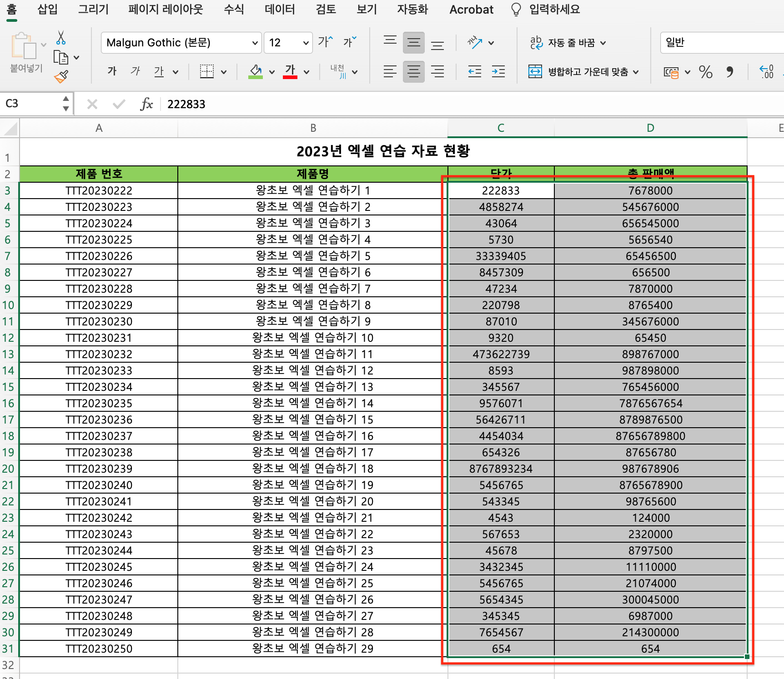Screen dimensions: 784x679
Task: Apply percent style
Action: pyautogui.click(x=706, y=72)
